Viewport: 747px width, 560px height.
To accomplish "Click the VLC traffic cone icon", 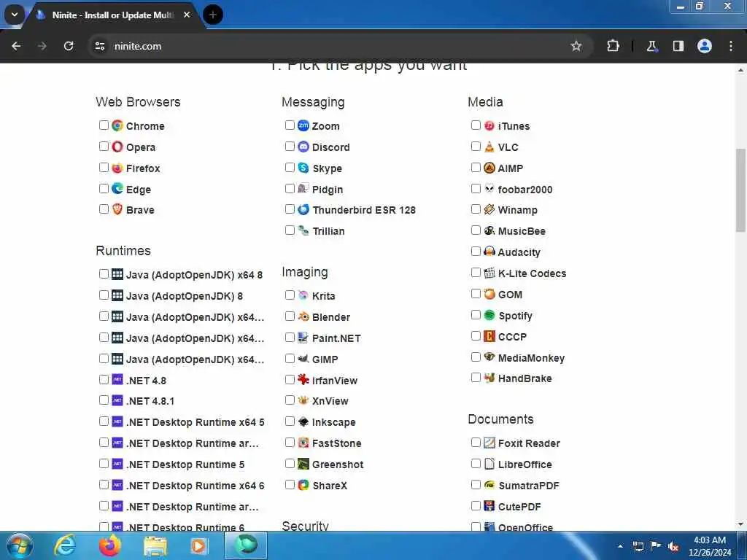I will 489,147.
